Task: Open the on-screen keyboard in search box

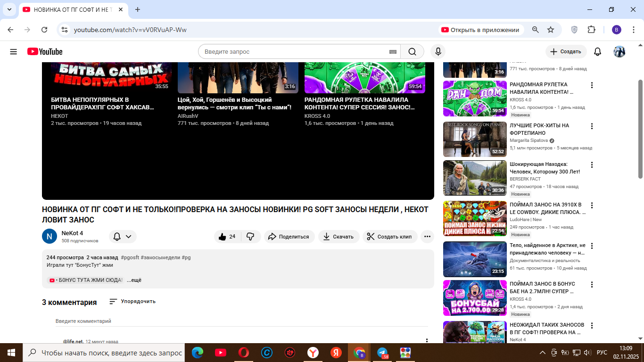Action: (x=393, y=52)
